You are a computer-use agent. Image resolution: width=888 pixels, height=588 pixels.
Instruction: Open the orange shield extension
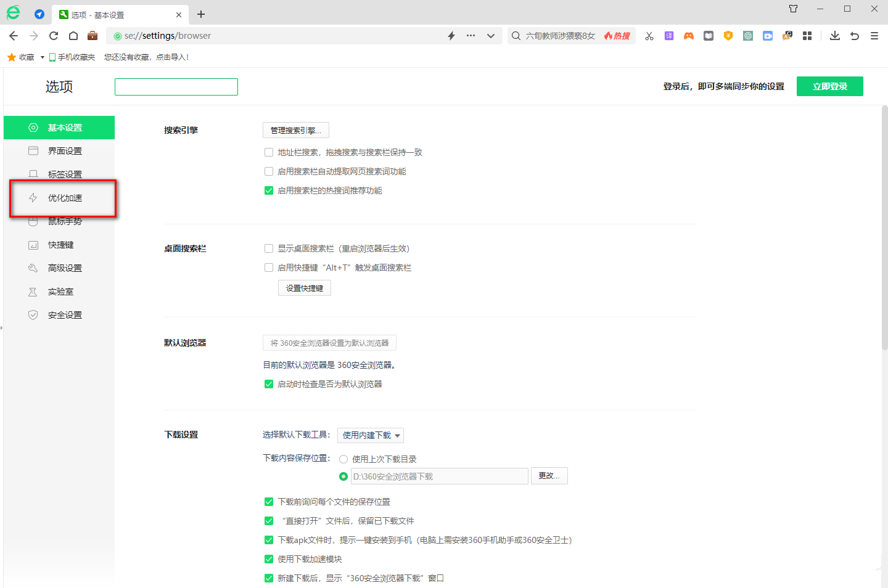click(x=728, y=36)
